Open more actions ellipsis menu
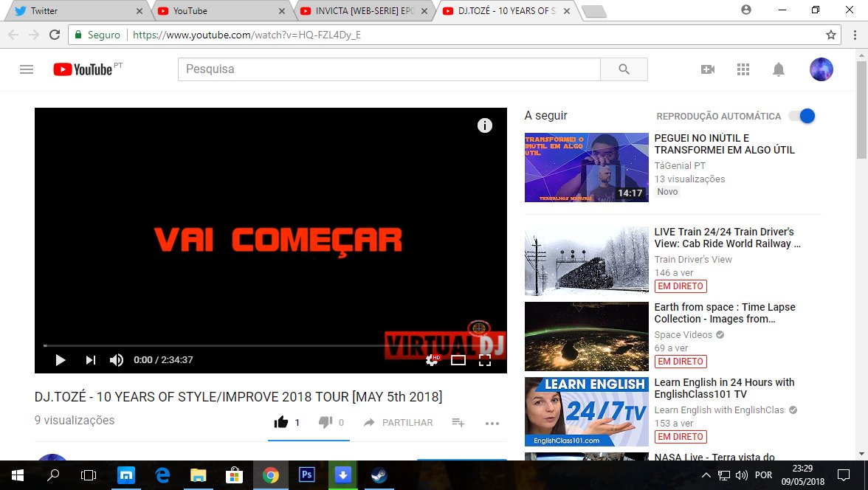The image size is (868, 490). 492,423
